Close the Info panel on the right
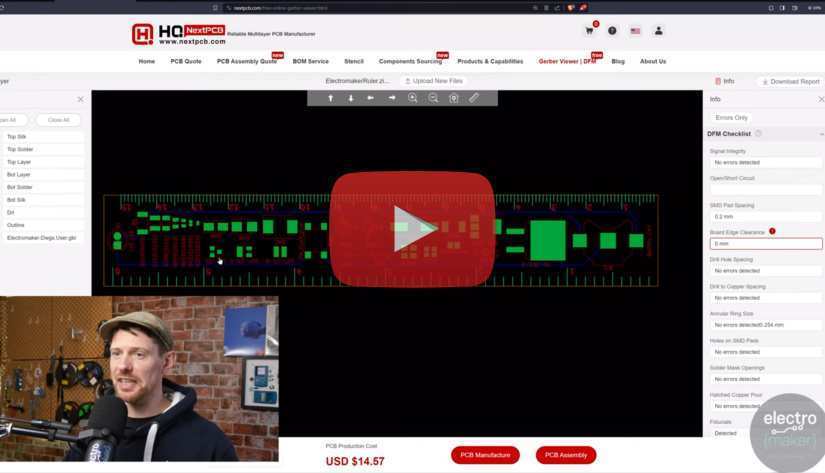This screenshot has width=825, height=473. 821,99
